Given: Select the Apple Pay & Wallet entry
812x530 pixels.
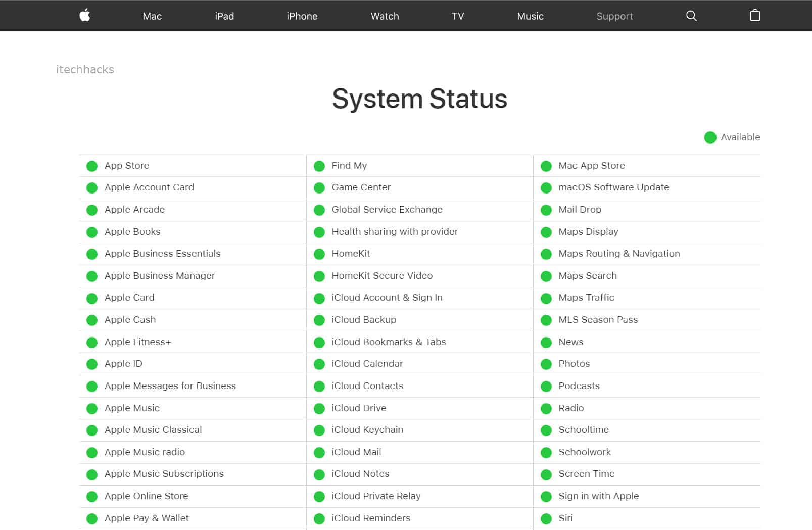Looking at the screenshot, I should 147,518.
